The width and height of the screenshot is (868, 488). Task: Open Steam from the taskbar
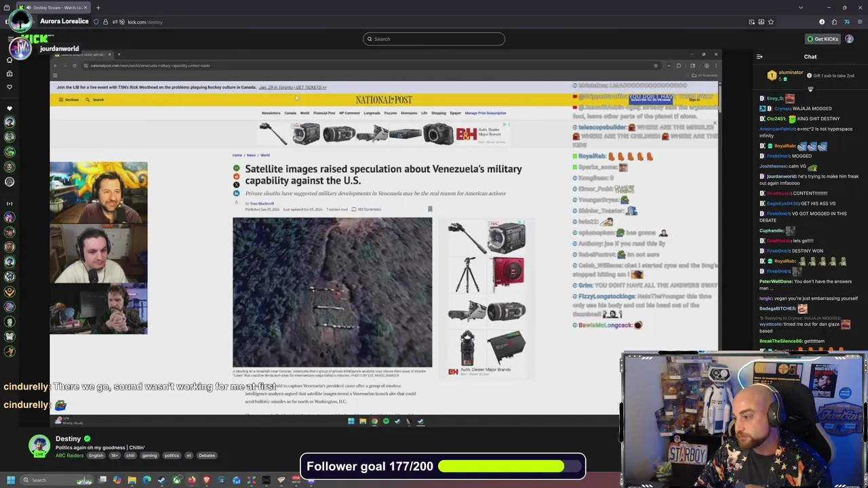pos(161,480)
